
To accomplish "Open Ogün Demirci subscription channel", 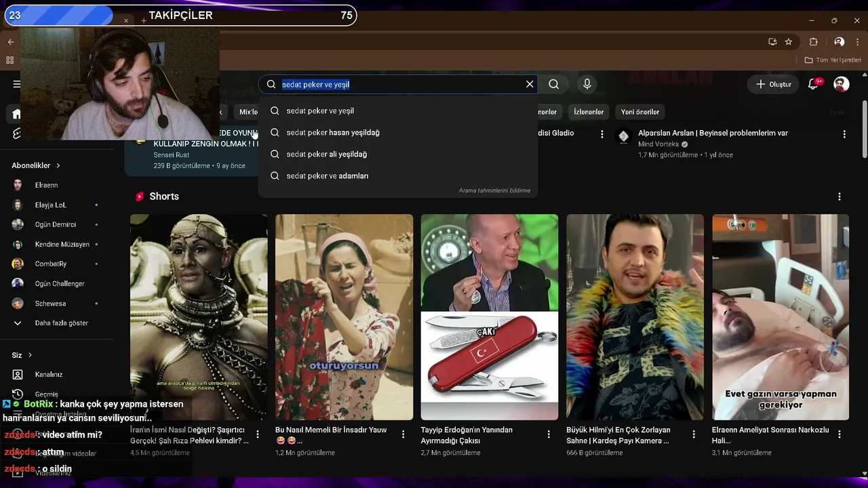I will point(57,224).
